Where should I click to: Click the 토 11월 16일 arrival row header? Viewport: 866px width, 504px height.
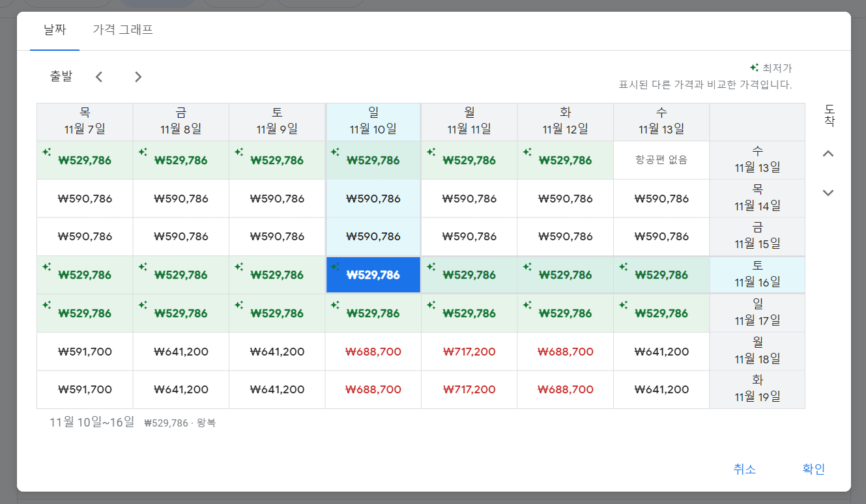[757, 275]
